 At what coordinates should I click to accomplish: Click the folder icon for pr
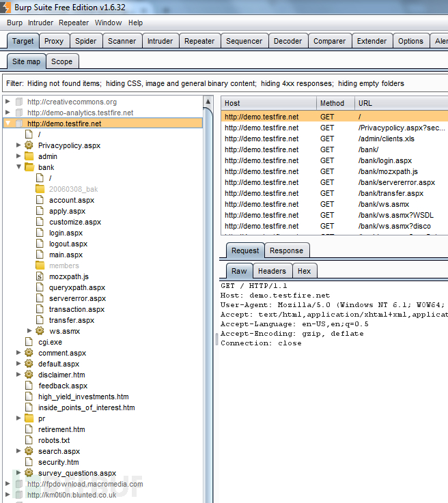pos(29,418)
